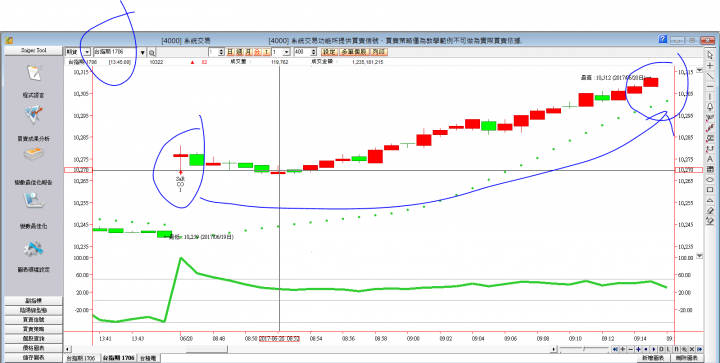Toggle the 日 daily period button
This screenshot has width=720, height=363.
(231, 52)
